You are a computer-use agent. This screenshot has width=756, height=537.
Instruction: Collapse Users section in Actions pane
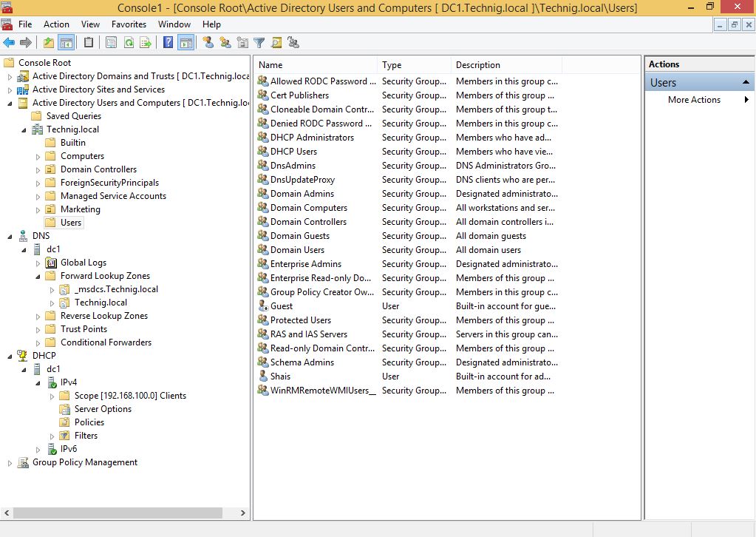click(746, 83)
